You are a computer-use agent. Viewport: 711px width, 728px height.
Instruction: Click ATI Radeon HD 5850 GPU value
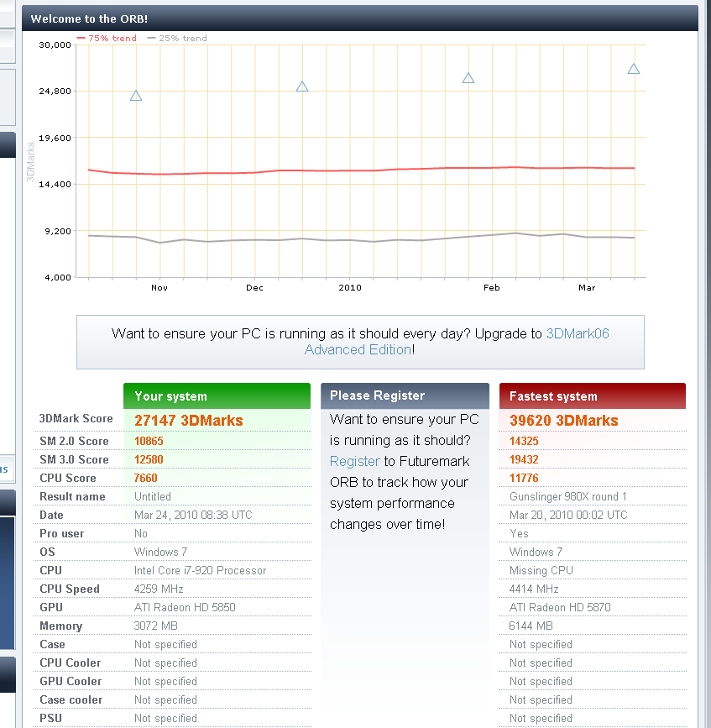185,607
